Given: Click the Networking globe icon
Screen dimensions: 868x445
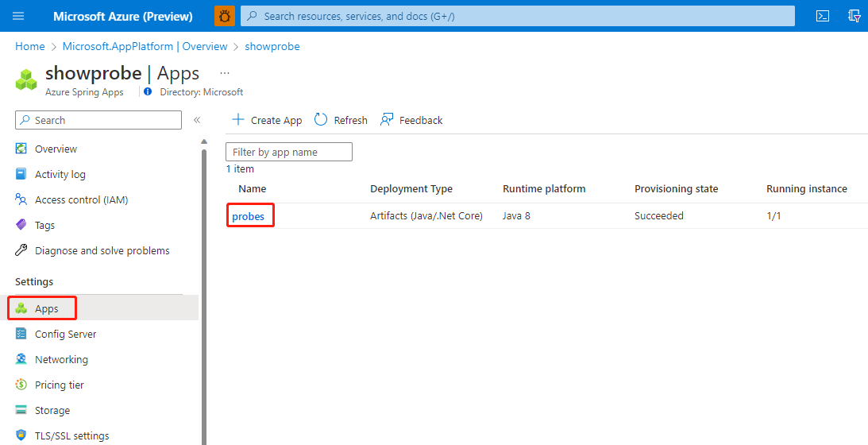Looking at the screenshot, I should [x=21, y=360].
